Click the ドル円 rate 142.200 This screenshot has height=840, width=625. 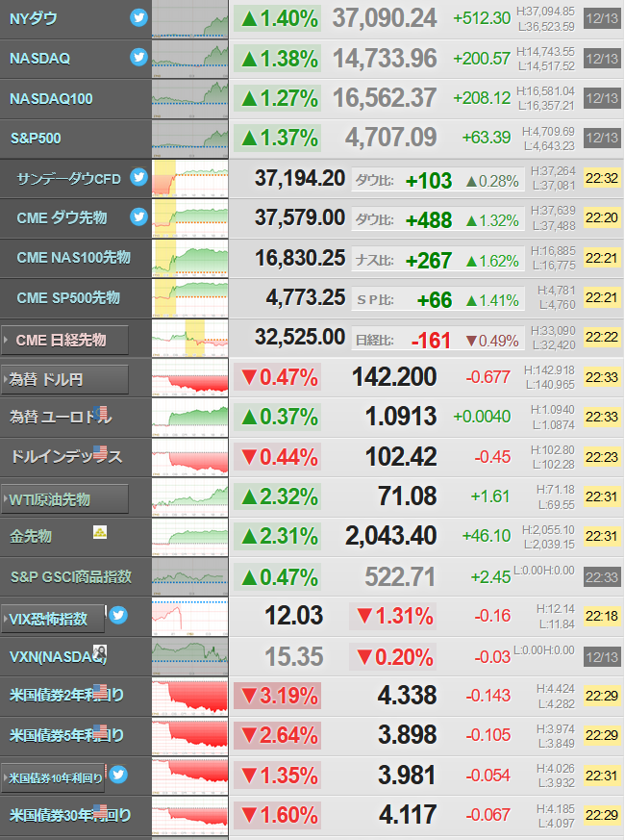[x=394, y=377]
